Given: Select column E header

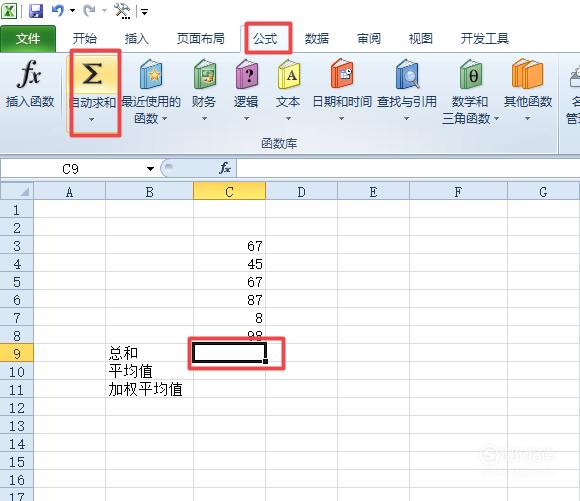Looking at the screenshot, I should tap(374, 192).
